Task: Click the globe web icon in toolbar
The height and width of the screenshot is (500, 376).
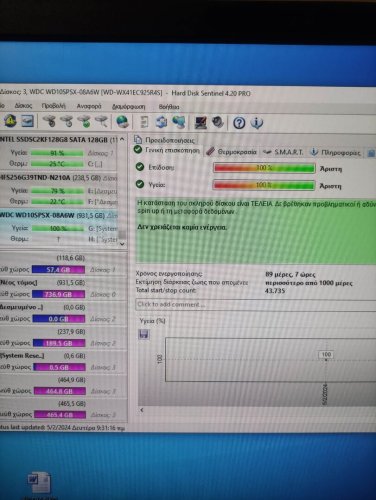Action: [x=122, y=122]
